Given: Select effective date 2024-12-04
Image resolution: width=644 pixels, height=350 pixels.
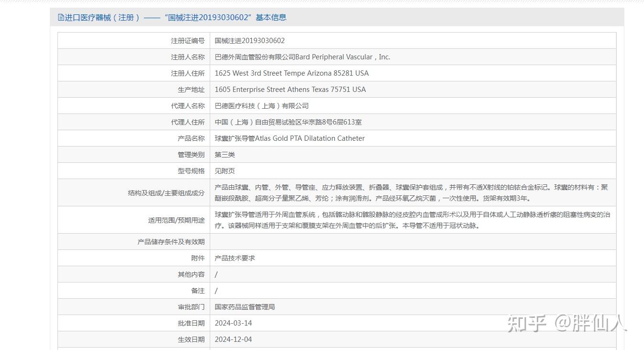Looking at the screenshot, I should coord(233,339).
